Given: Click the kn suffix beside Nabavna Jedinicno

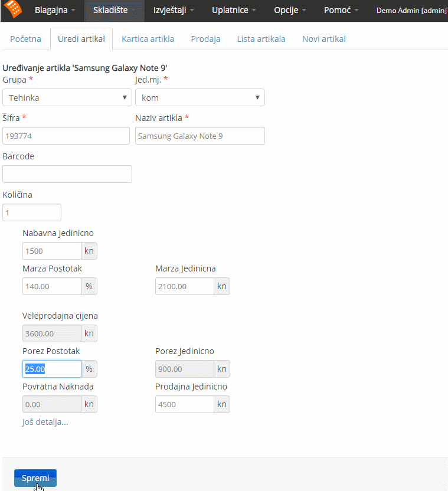Looking at the screenshot, I should click(89, 251).
